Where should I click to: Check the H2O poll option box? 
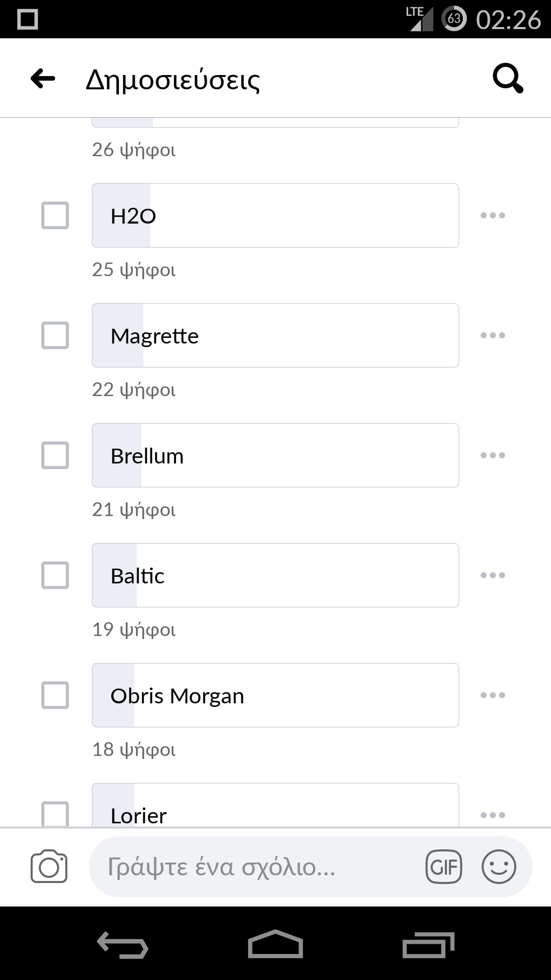(55, 215)
